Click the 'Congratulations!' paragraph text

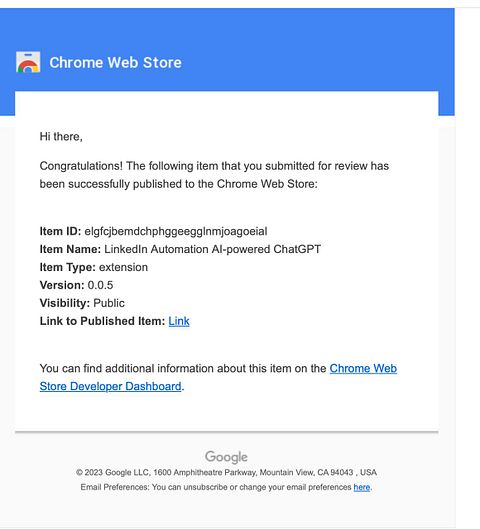click(214, 175)
